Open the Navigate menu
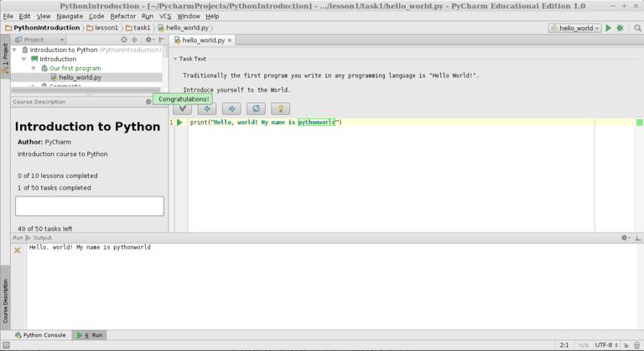 [x=70, y=16]
